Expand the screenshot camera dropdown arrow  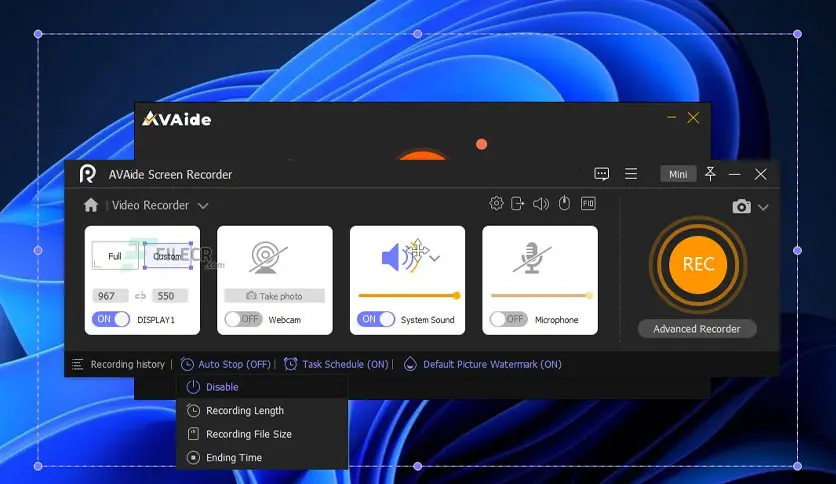[x=763, y=207]
